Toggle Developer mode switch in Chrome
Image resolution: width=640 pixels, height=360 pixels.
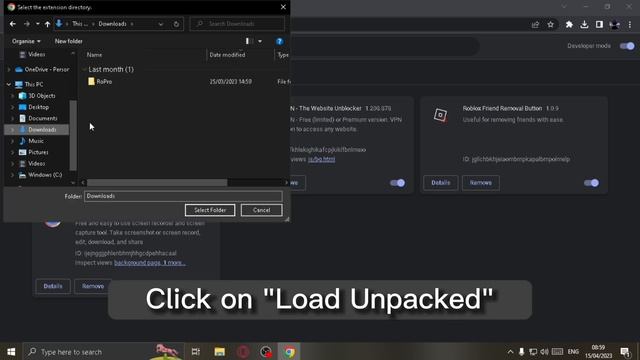point(627,46)
